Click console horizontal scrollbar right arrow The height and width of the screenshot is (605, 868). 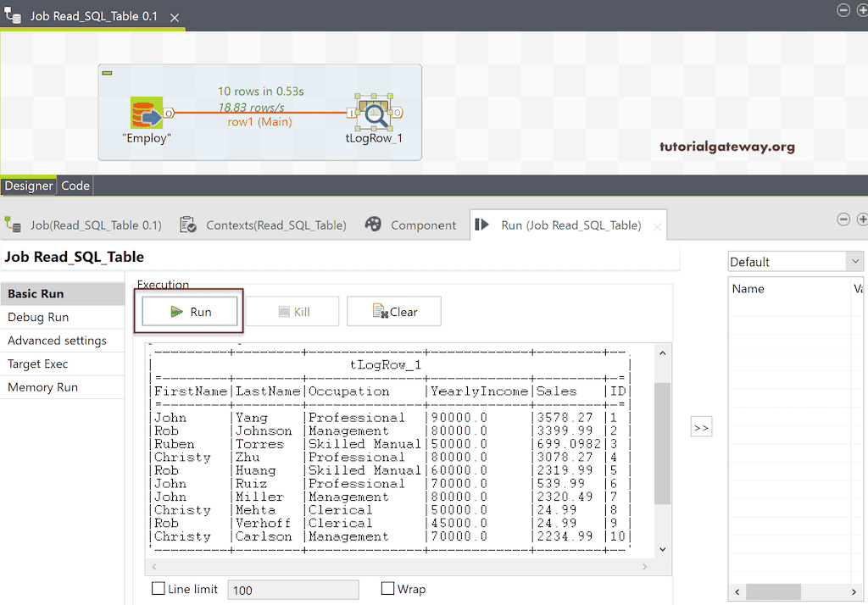pyautogui.click(x=644, y=566)
